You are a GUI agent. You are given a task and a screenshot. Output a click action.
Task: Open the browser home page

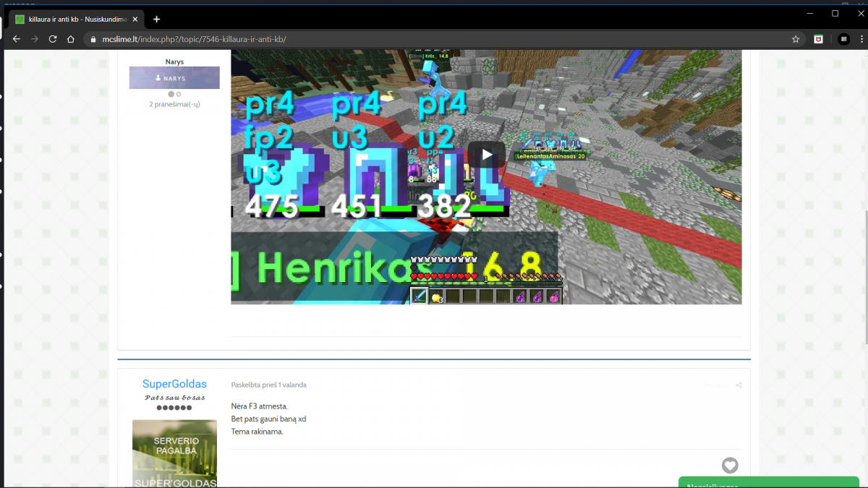coord(71,39)
